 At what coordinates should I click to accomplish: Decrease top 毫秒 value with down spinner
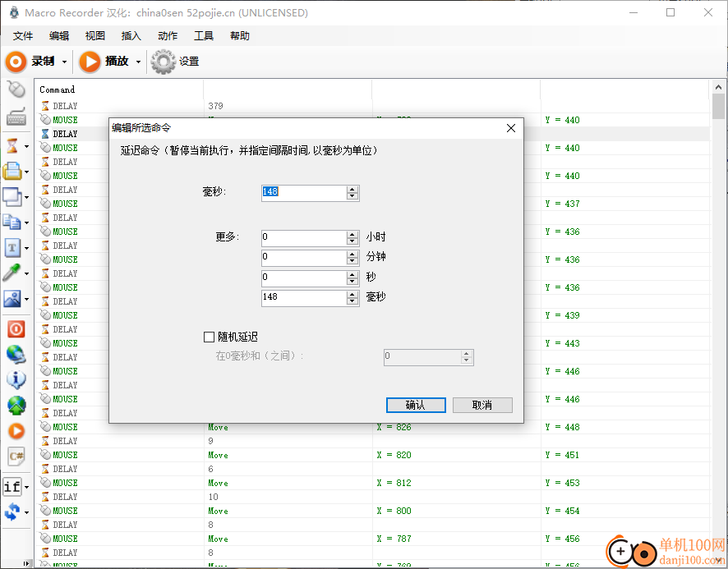(x=352, y=196)
